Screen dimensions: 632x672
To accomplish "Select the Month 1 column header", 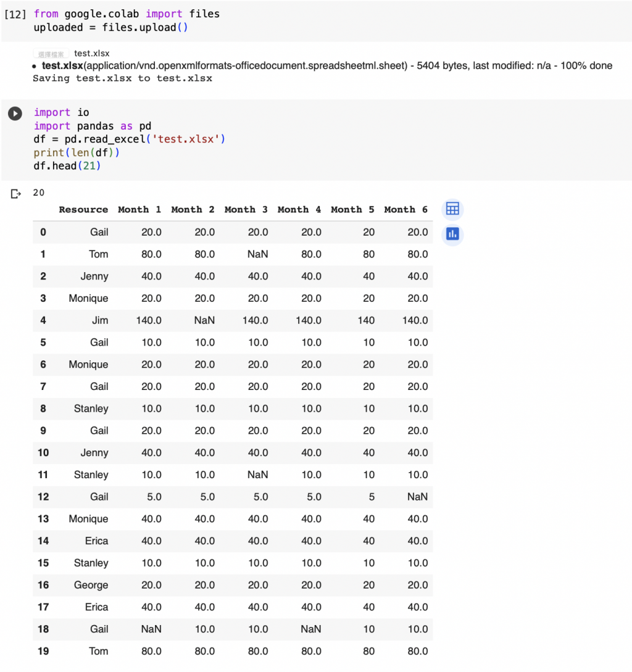I will click(x=139, y=210).
